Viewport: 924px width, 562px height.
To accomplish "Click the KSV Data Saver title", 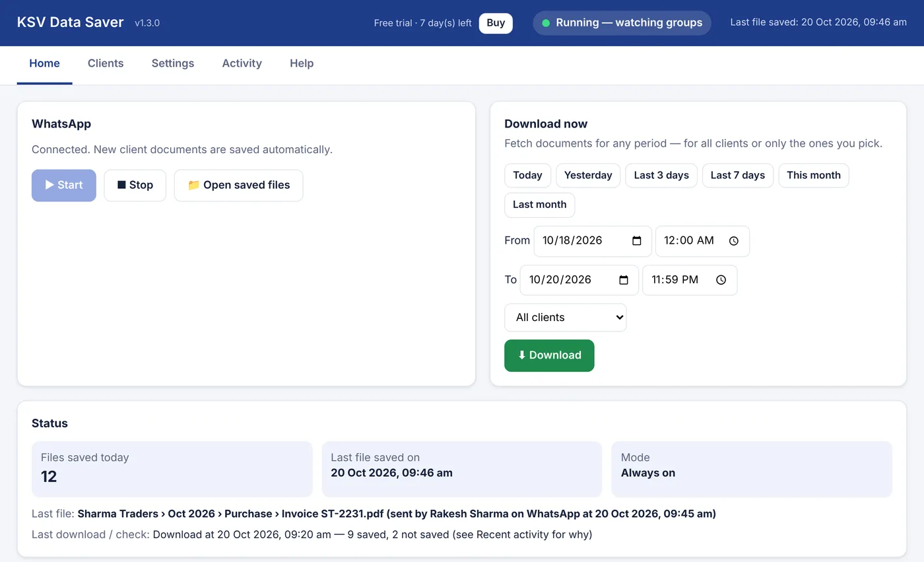I will point(70,22).
